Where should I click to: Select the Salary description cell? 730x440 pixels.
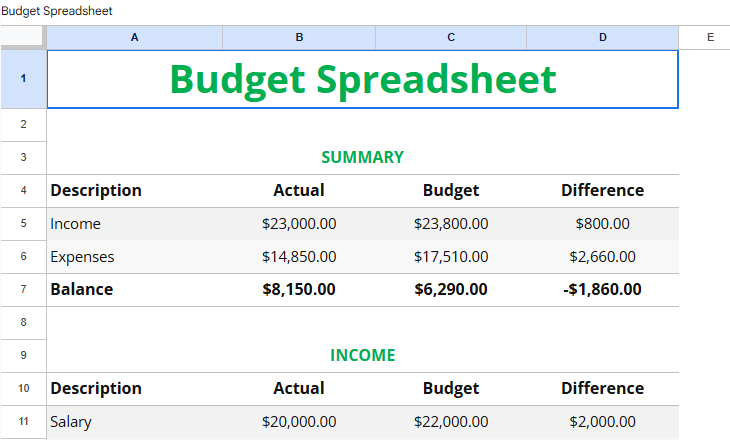[x=135, y=422]
